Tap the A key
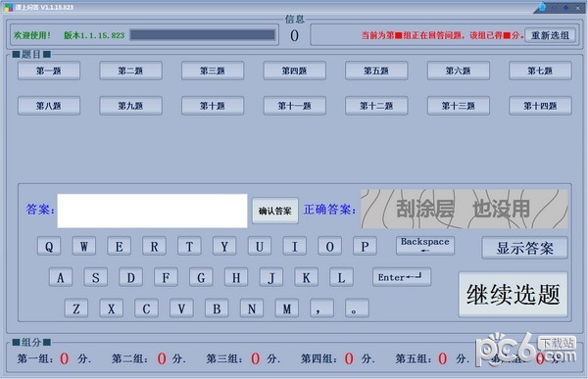The width and height of the screenshot is (588, 379). 61,277
